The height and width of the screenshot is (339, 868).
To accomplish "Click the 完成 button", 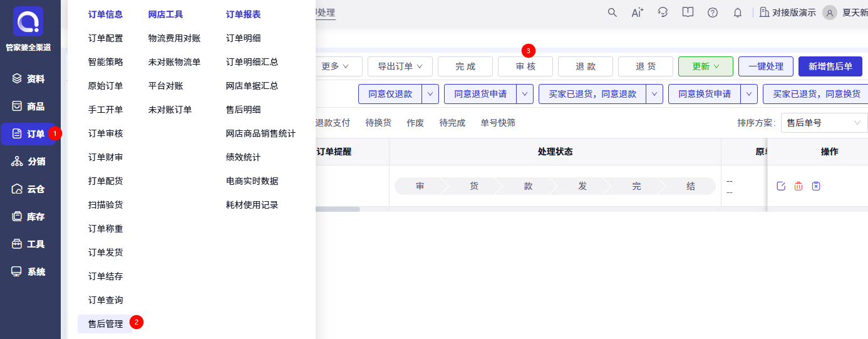I will point(465,66).
